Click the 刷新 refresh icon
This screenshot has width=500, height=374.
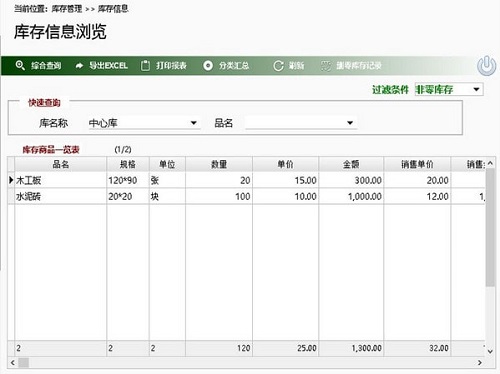point(278,66)
